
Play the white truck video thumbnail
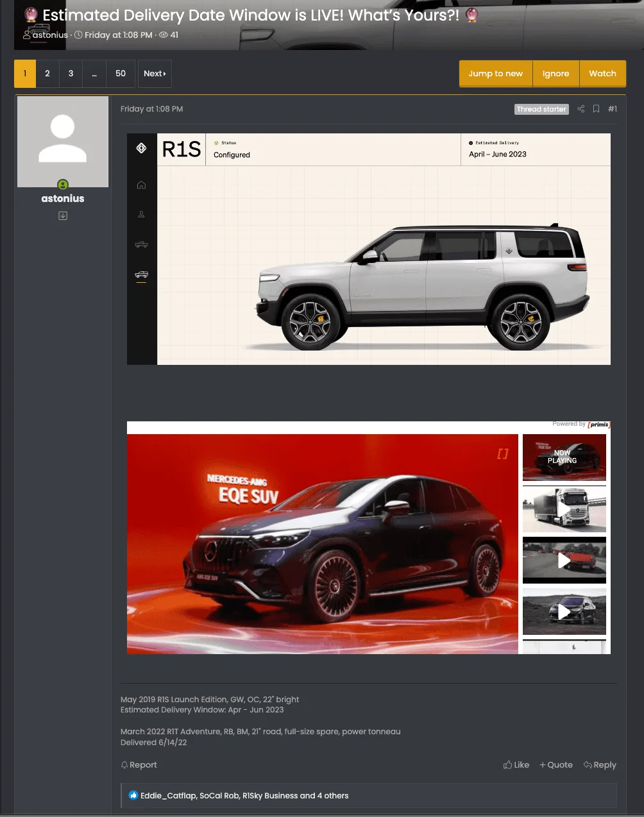[564, 509]
